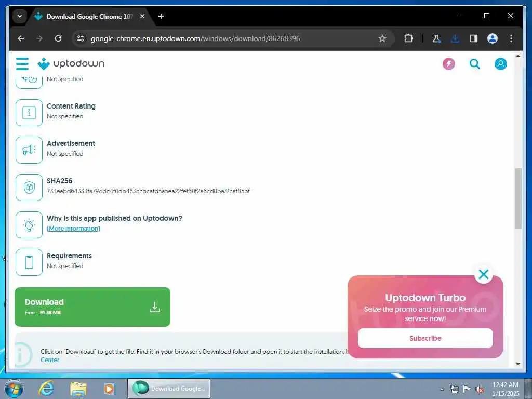Click the Content Rating info icon
This screenshot has height=399, width=532.
[29, 113]
